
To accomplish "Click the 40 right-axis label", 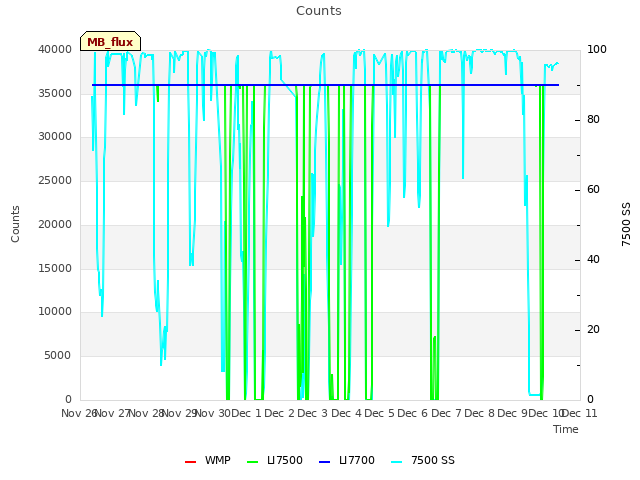I will (x=593, y=260).
